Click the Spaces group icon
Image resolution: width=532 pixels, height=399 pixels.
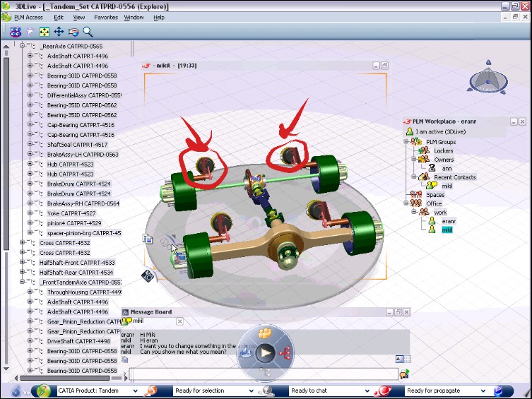[x=416, y=195]
